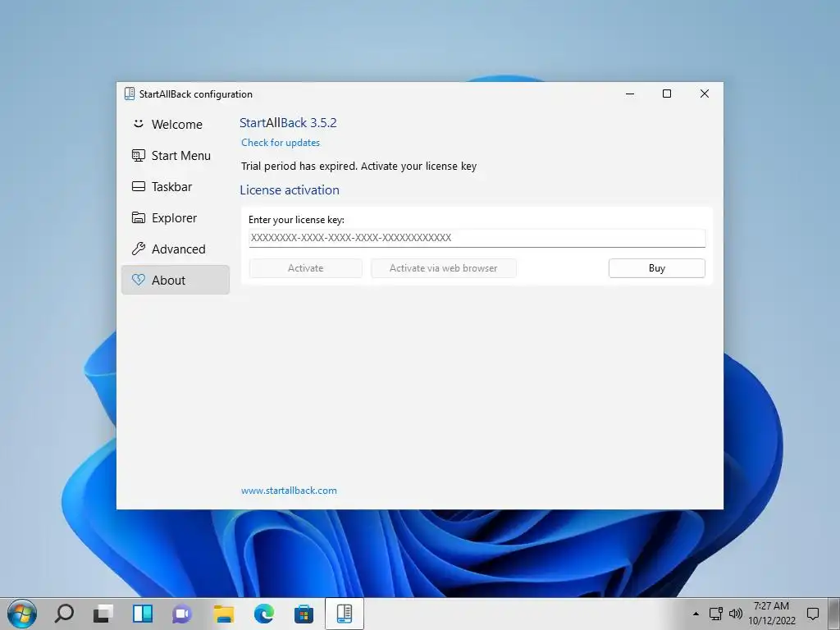Viewport: 840px width, 630px height.
Task: Launch Teams Chat from the taskbar
Action: [x=182, y=614]
